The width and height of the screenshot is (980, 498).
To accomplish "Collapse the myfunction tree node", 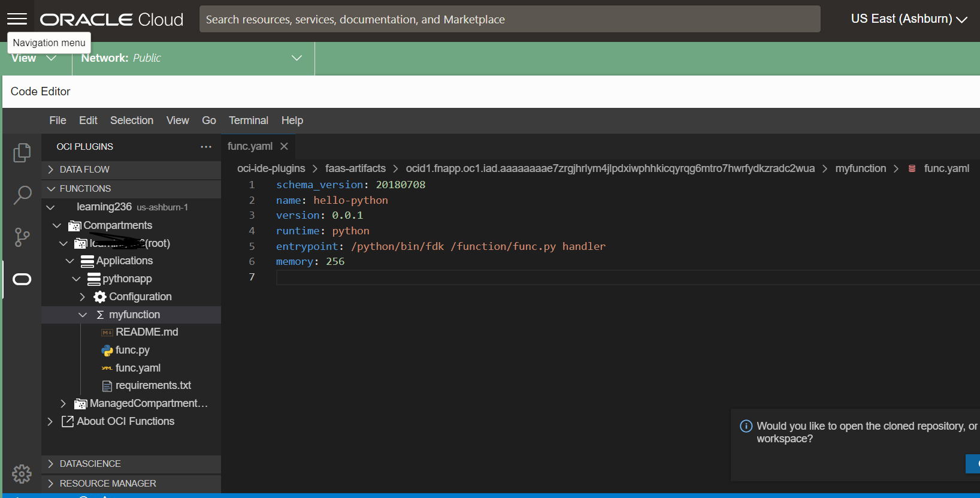I will (83, 315).
